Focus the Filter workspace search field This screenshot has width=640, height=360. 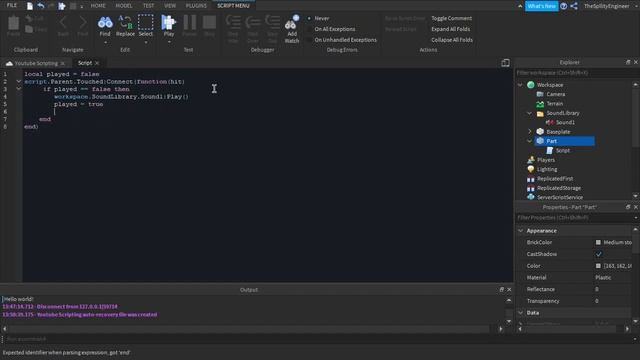(575, 73)
